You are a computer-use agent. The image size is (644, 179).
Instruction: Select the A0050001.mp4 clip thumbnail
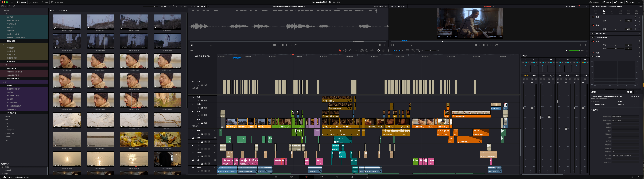pyautogui.click(x=67, y=61)
